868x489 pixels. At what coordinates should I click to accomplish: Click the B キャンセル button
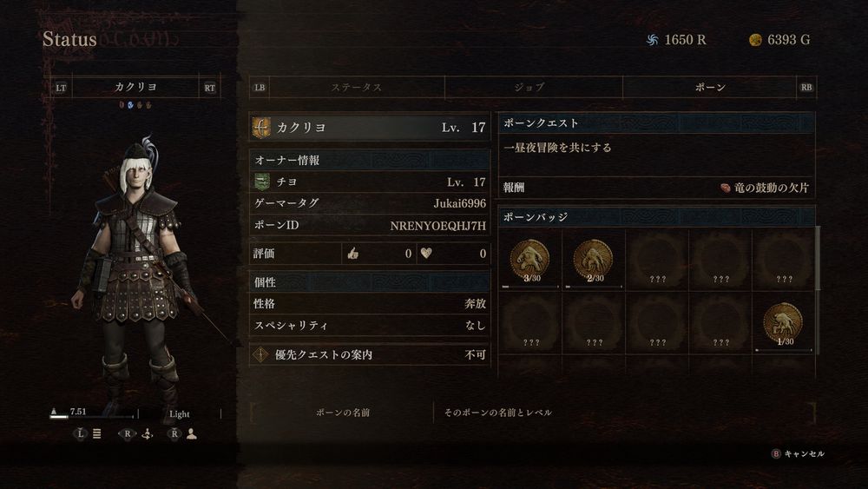pyautogui.click(x=798, y=453)
